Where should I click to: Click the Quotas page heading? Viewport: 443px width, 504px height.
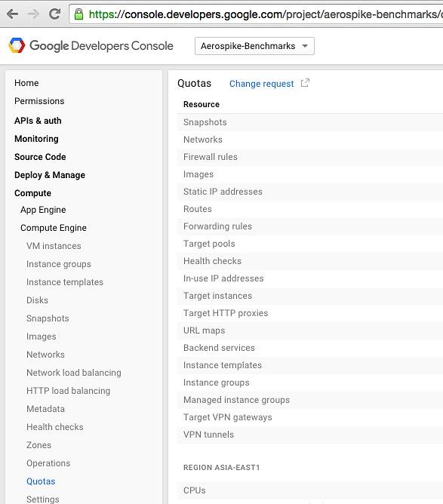click(194, 84)
